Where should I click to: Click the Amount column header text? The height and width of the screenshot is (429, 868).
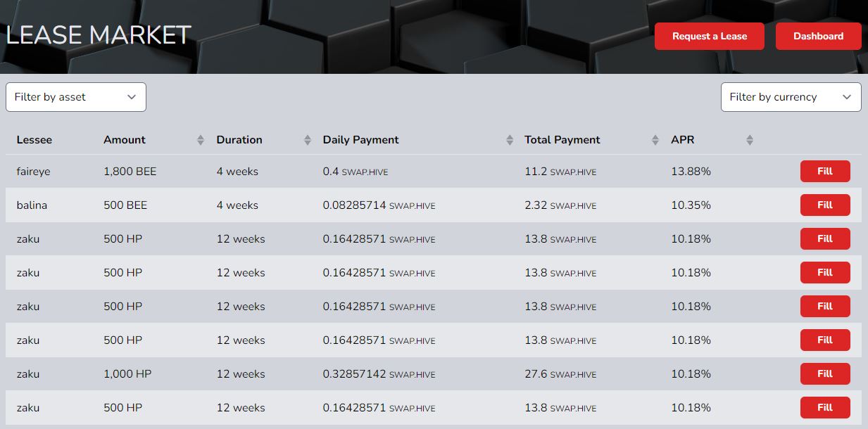pyautogui.click(x=125, y=139)
